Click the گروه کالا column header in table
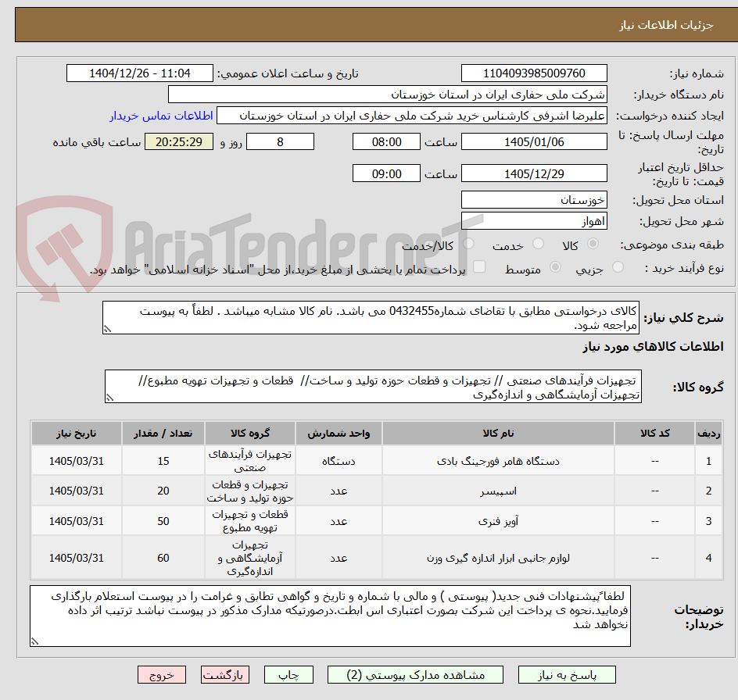This screenshot has width=738, height=700. (x=250, y=434)
